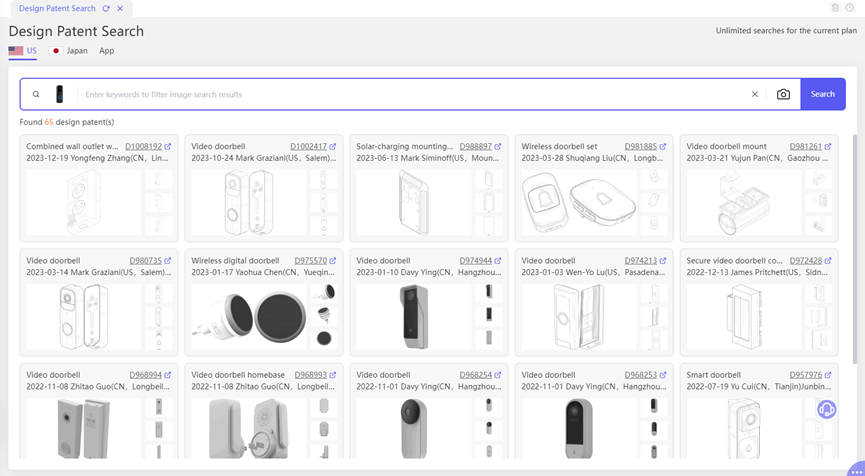Open patent number link D974944

[x=473, y=261]
